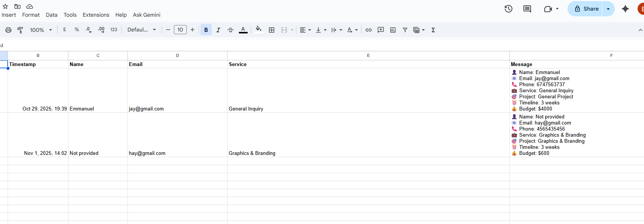The image size is (644, 224).
Task: Select the Oct 29, 2025, 19:39 timestamp cell
Action: tap(38, 90)
